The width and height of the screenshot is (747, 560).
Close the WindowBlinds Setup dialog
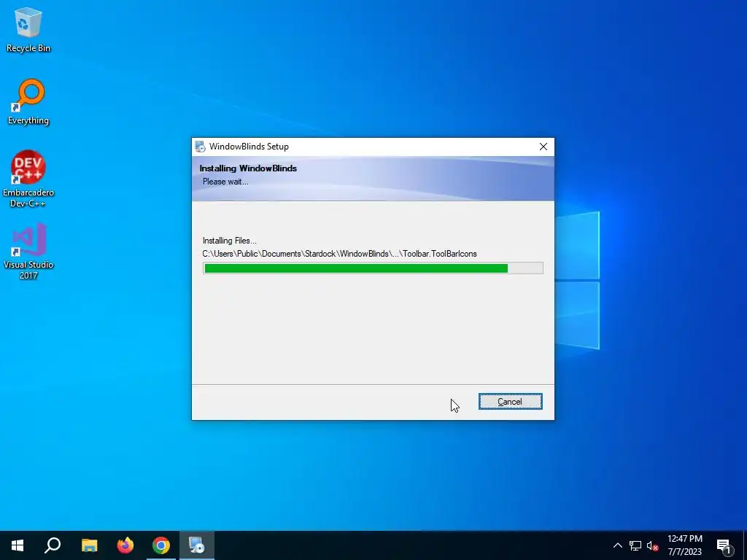coord(543,147)
